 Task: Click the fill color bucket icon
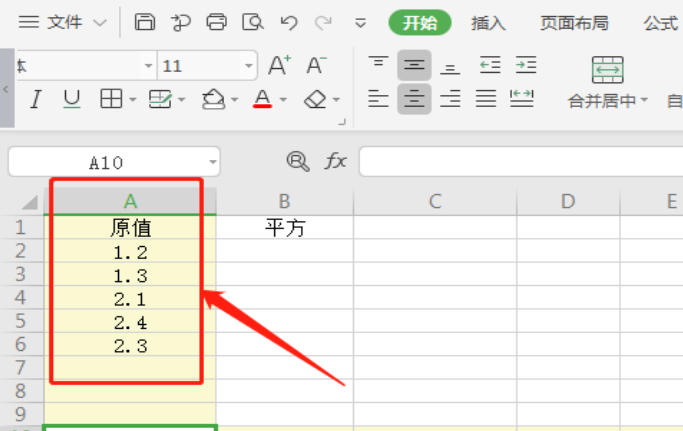point(213,99)
